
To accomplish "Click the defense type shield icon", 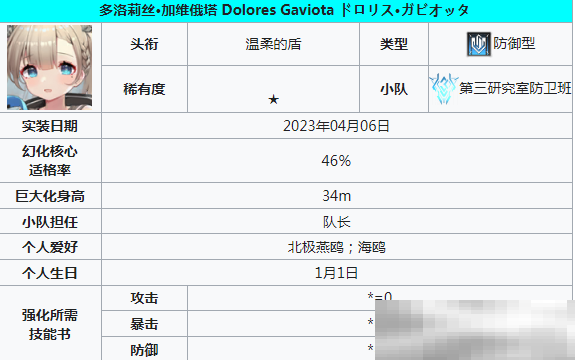I will (479, 44).
